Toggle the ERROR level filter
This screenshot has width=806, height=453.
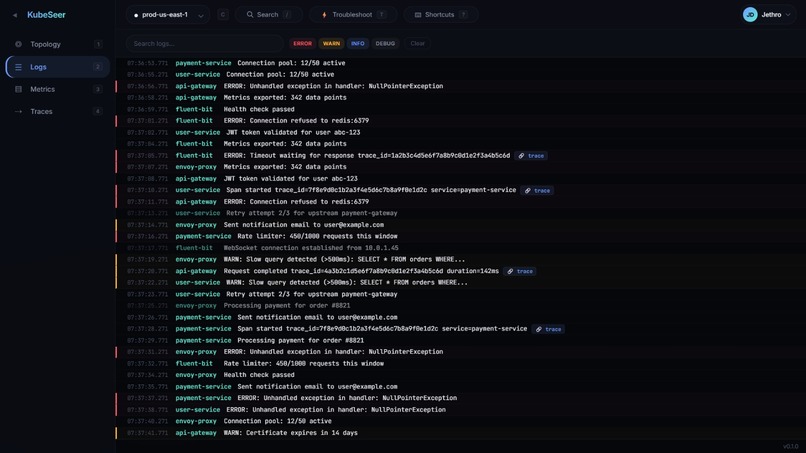(x=302, y=44)
